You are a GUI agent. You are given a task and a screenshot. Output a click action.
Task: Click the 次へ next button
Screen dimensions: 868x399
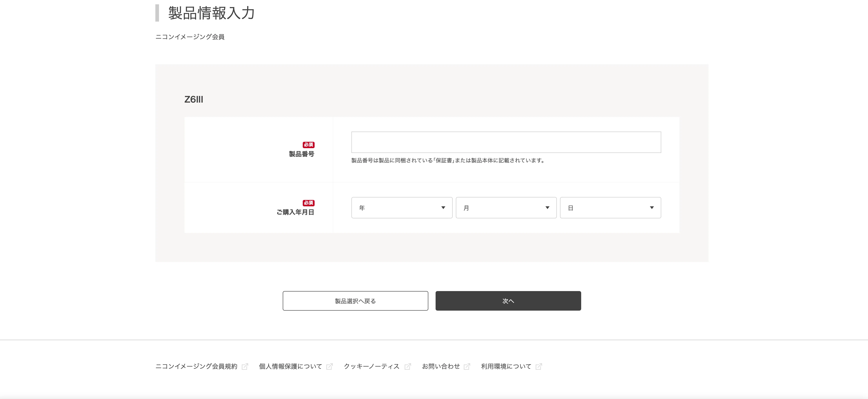click(x=508, y=301)
